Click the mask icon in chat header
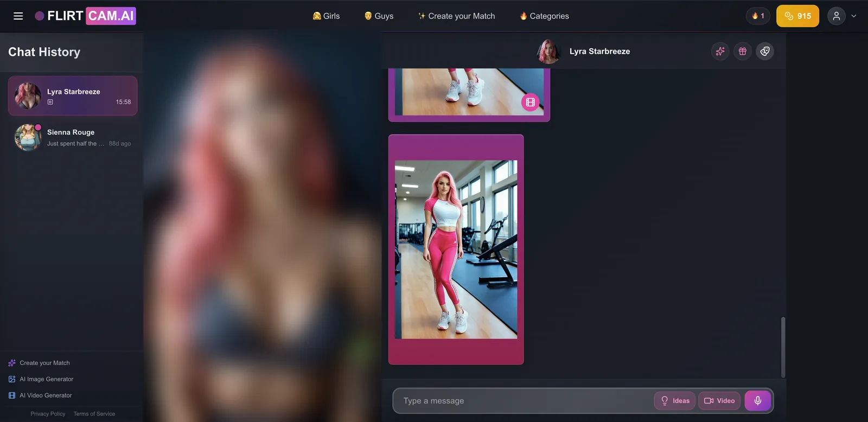868x422 pixels. 765,52
